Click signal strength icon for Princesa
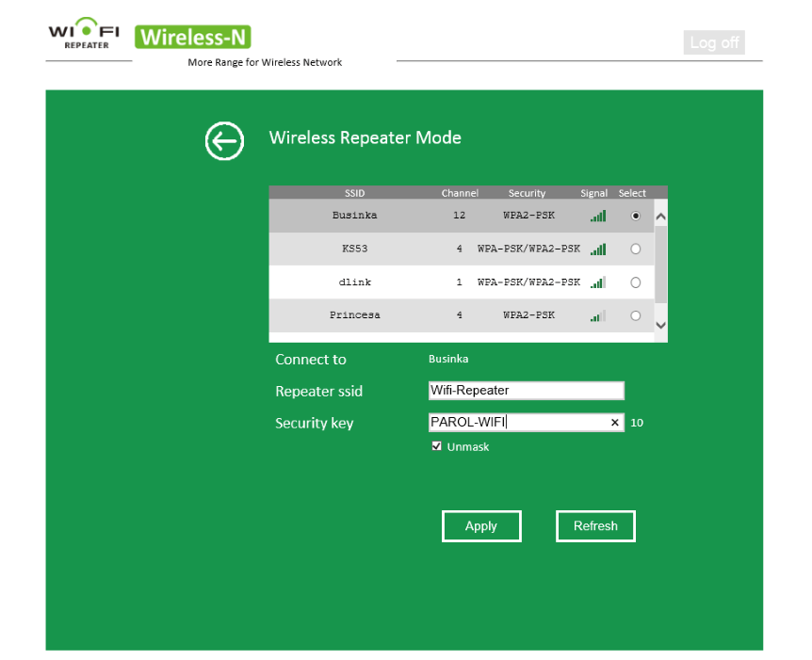The image size is (812, 660). coord(598,315)
